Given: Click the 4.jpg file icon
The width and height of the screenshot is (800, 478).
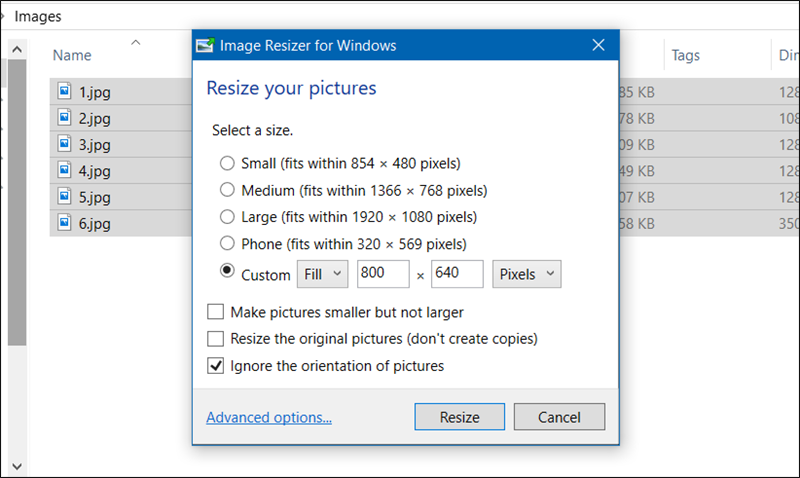Looking at the screenshot, I should 66,170.
